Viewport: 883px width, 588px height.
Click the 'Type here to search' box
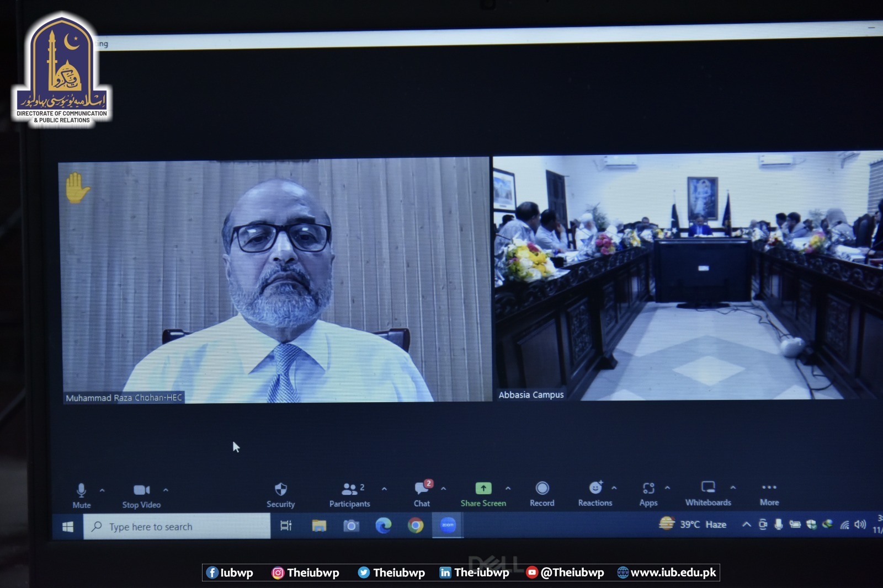point(177,527)
